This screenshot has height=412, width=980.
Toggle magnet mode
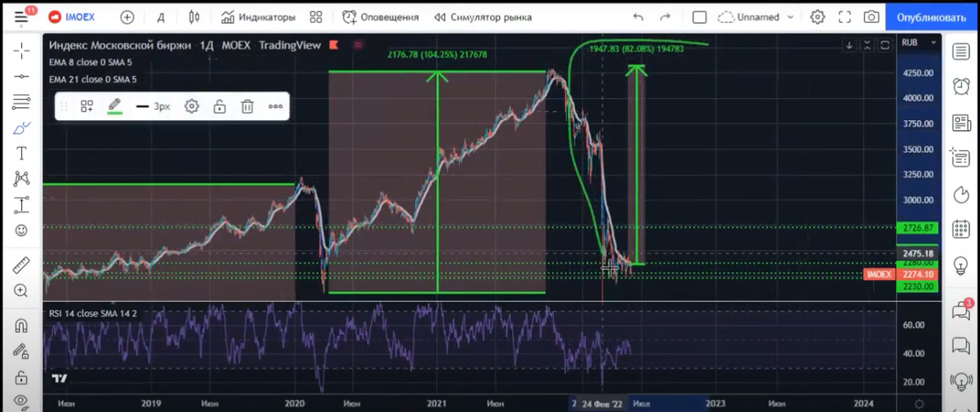point(22,325)
